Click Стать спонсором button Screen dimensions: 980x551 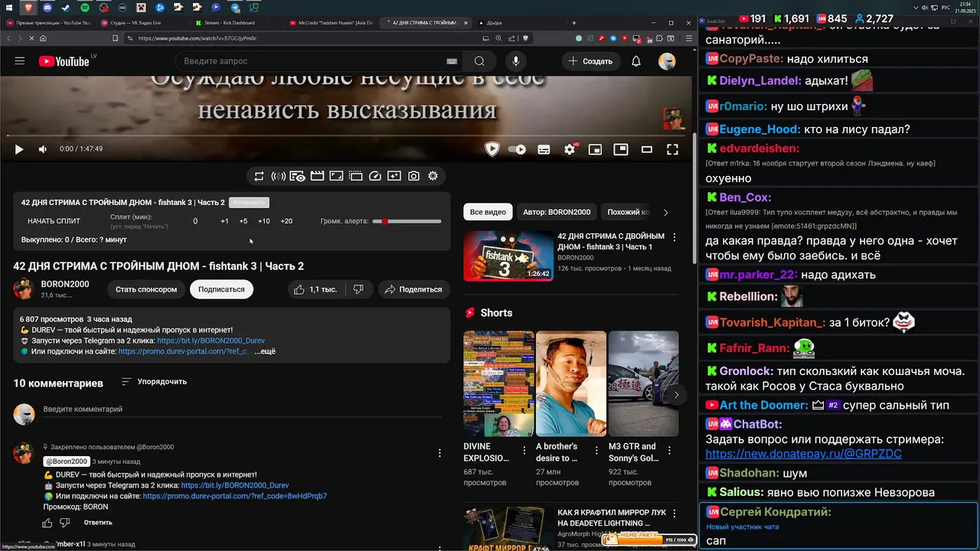(146, 289)
